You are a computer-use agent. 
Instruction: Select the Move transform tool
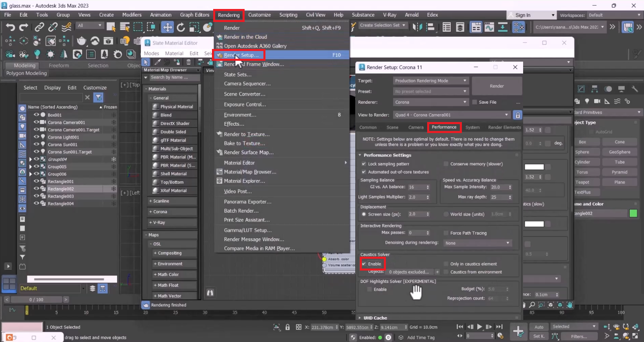[167, 27]
